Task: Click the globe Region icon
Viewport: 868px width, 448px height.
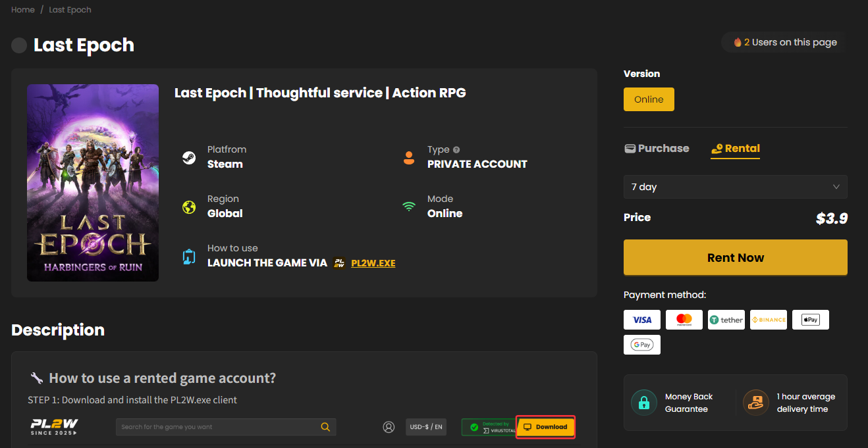Action: click(x=189, y=207)
